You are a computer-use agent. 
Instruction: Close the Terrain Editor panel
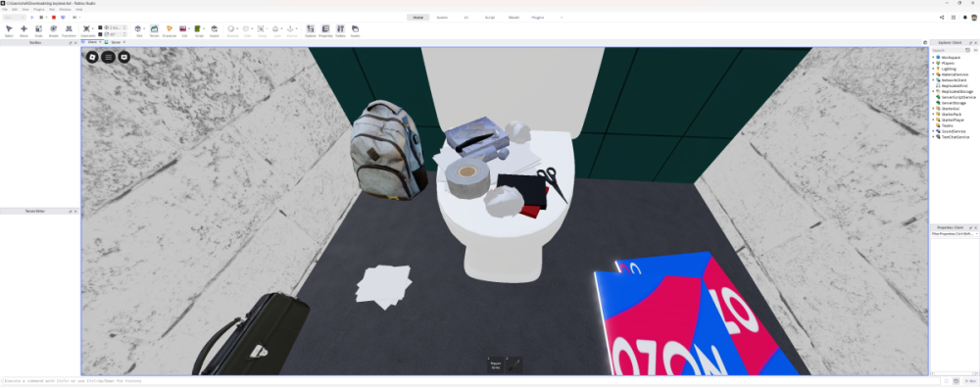(x=76, y=212)
